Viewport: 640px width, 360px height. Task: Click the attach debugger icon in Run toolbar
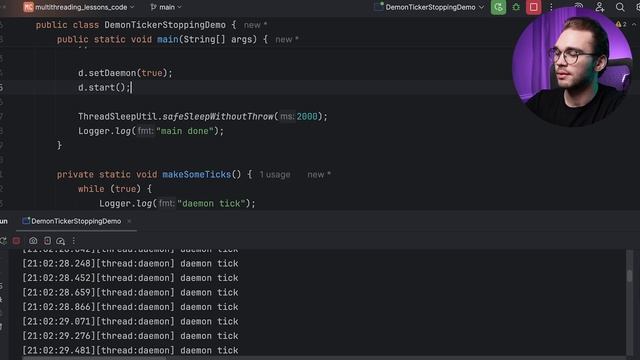pyautogui.click(x=47, y=241)
